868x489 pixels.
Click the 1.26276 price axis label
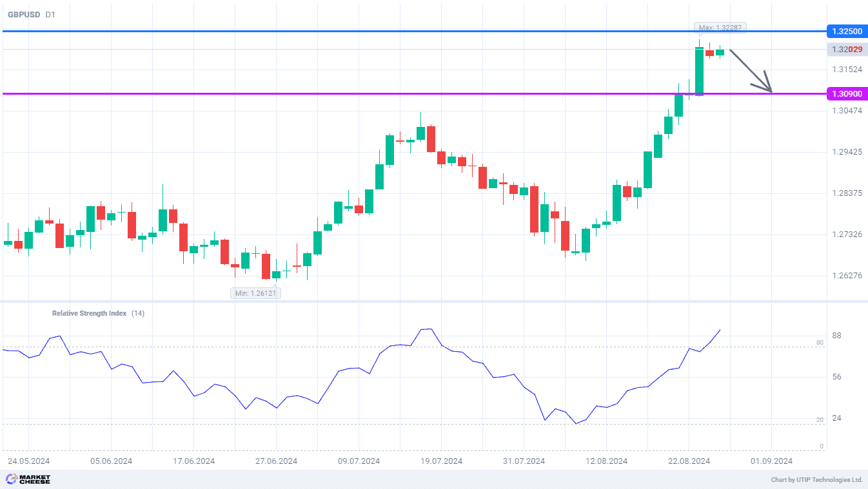coord(847,276)
